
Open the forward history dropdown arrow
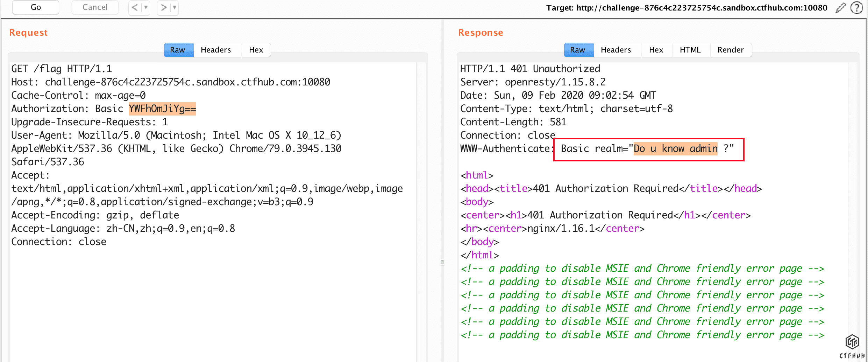175,7
